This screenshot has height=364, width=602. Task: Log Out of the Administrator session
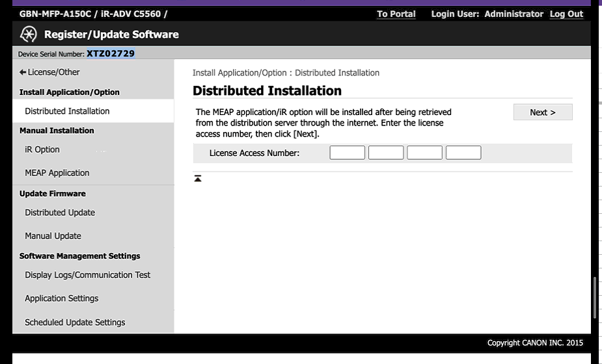point(566,14)
